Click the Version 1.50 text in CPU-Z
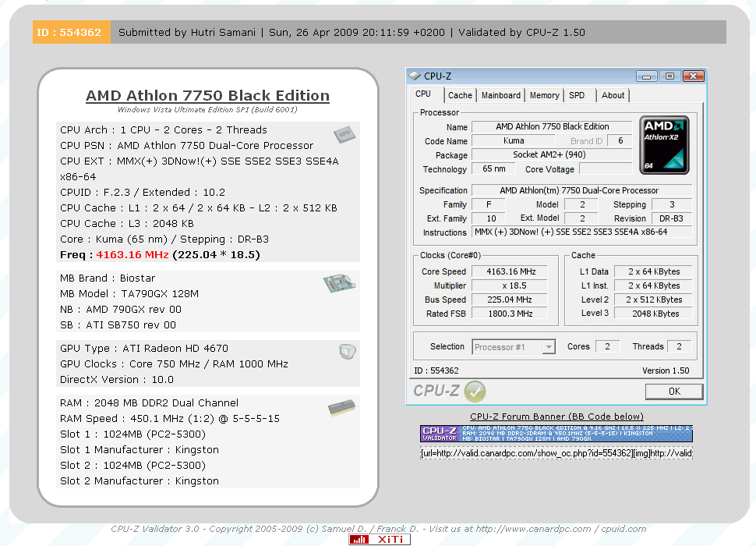Viewport: 756px width, 546px height. 666,370
